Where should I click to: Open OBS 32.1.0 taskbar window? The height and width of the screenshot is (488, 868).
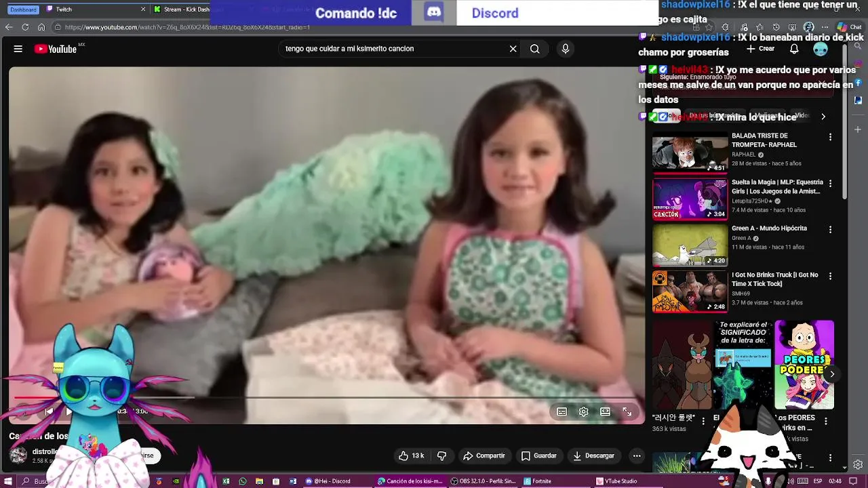[x=484, y=481]
